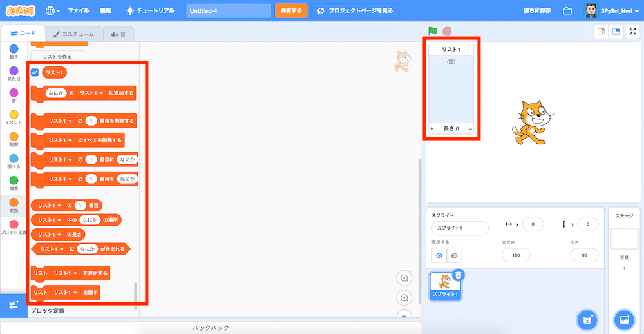This screenshot has width=644, height=334.
Task: Open the バックパック panel
Action: (x=211, y=328)
